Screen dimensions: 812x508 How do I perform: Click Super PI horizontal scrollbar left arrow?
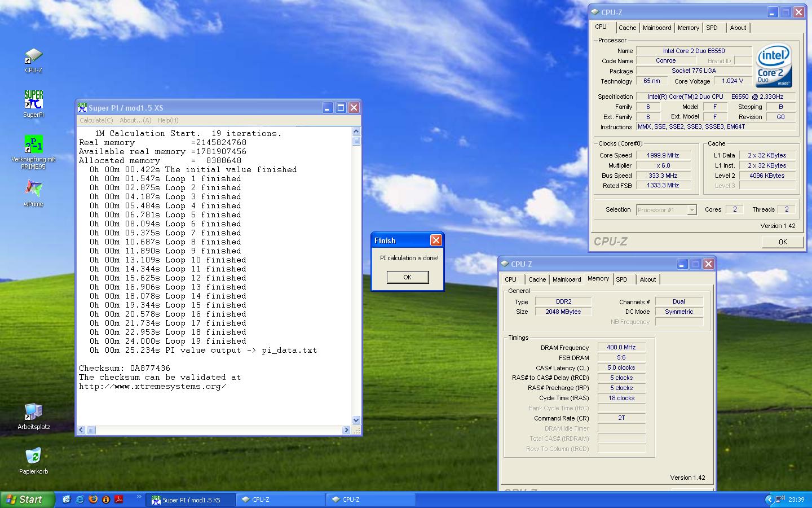pos(81,430)
